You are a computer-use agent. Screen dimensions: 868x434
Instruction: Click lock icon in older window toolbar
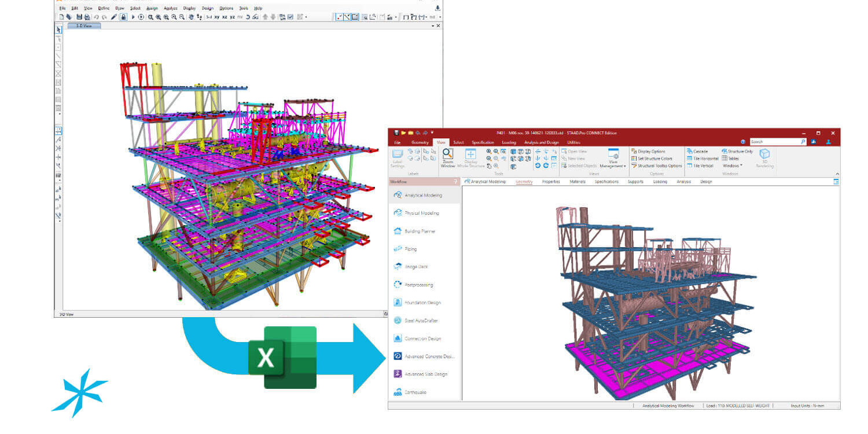tap(123, 17)
